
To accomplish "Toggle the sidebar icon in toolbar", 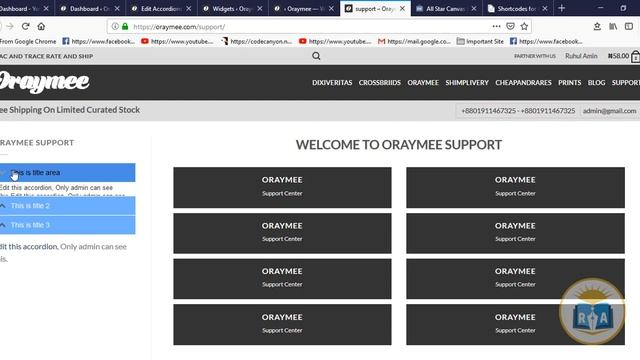I will click(629, 27).
